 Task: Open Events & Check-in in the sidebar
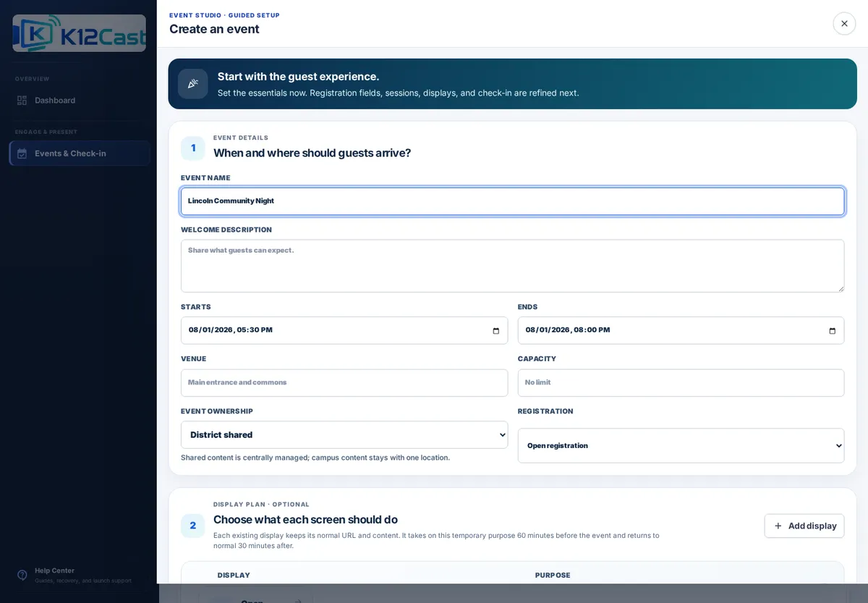pyautogui.click(x=80, y=153)
